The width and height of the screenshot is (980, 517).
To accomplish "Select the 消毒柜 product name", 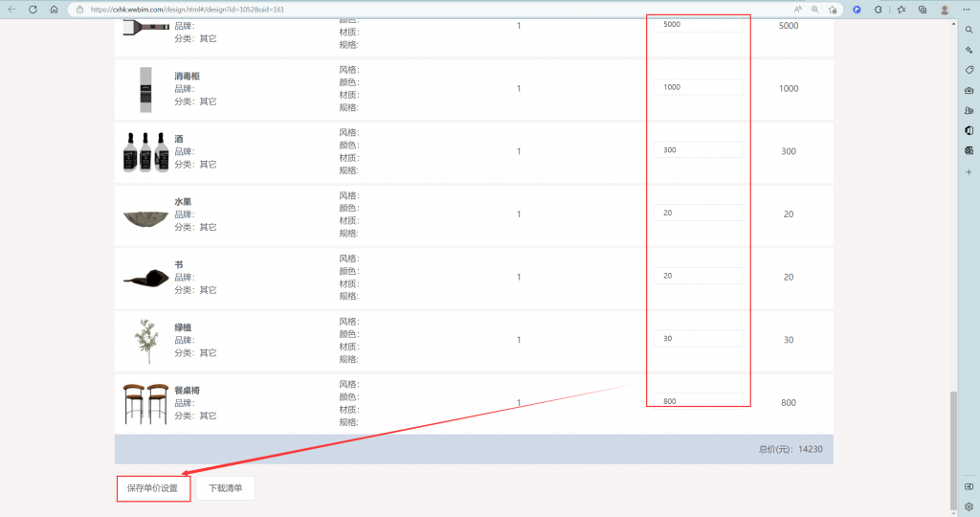I will (x=187, y=76).
